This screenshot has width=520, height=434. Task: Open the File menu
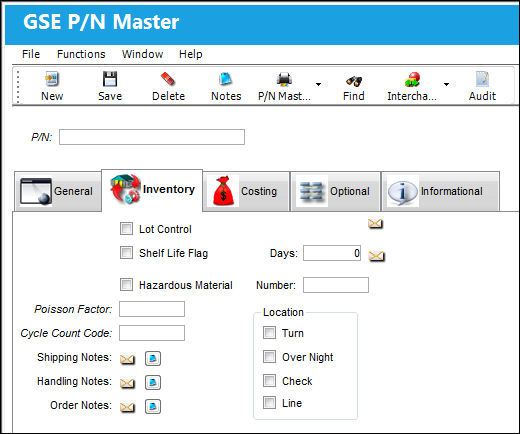click(x=31, y=54)
